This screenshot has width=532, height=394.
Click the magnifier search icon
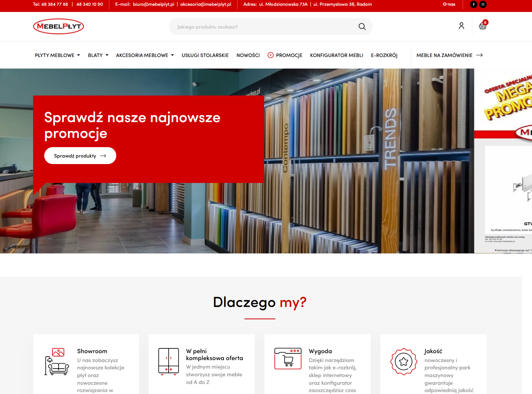pyautogui.click(x=362, y=27)
